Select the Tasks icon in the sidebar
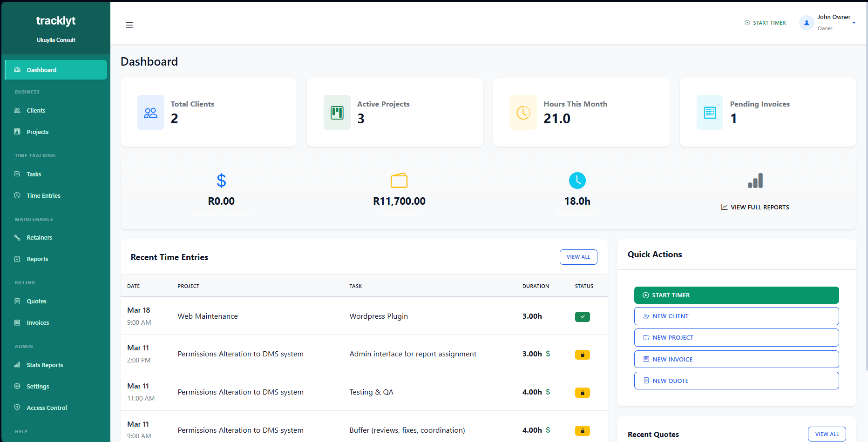The width and height of the screenshot is (868, 442). [x=17, y=174]
